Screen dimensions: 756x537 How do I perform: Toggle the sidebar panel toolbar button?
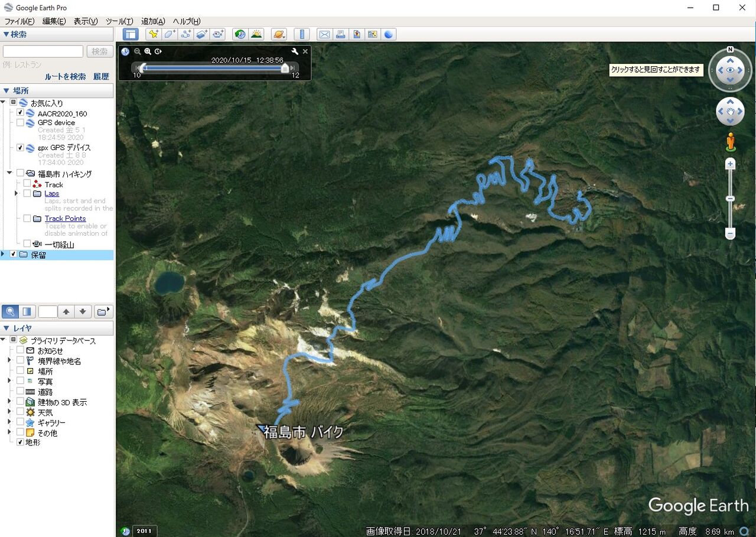click(131, 34)
